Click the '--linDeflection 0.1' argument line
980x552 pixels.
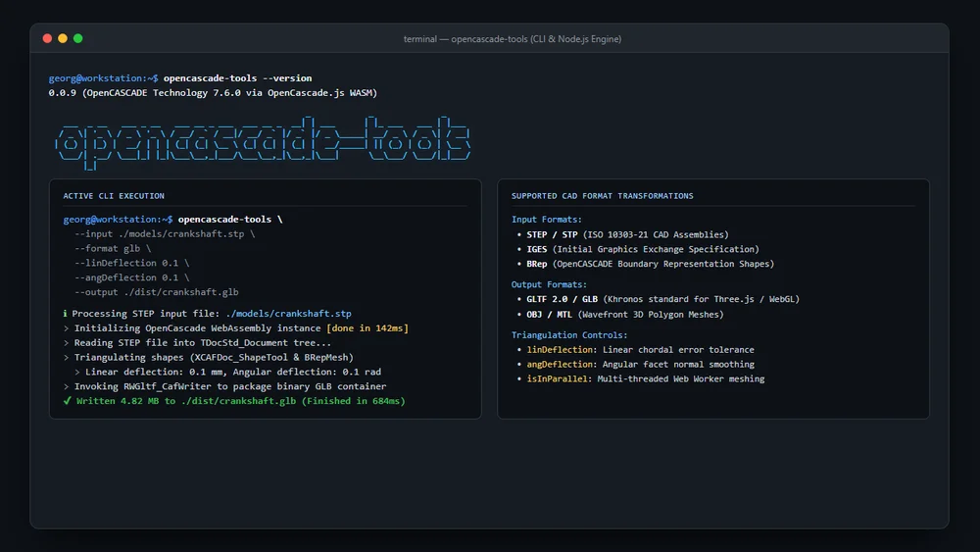pyautogui.click(x=131, y=263)
